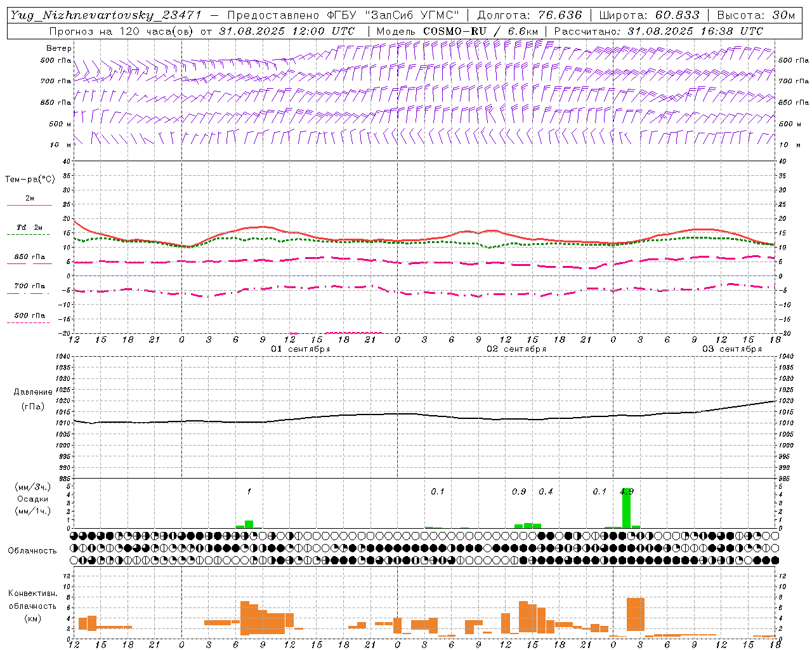Click the 0.9 precipitation total label

click(x=519, y=492)
